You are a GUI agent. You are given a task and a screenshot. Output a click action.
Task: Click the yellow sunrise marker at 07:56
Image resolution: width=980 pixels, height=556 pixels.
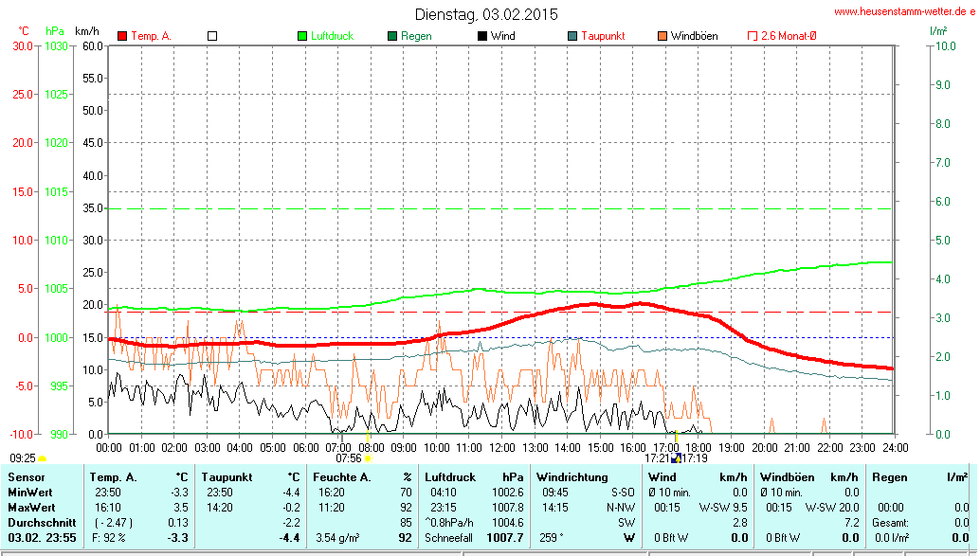[369, 458]
